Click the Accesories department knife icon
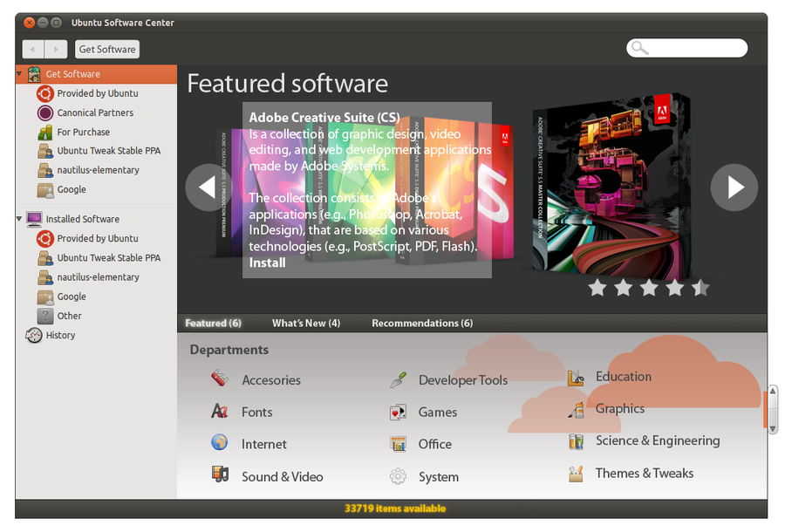The height and width of the screenshot is (532, 785). pos(219,379)
